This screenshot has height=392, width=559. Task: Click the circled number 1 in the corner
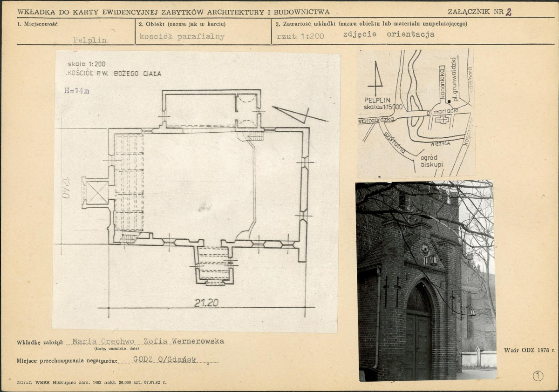point(538,376)
